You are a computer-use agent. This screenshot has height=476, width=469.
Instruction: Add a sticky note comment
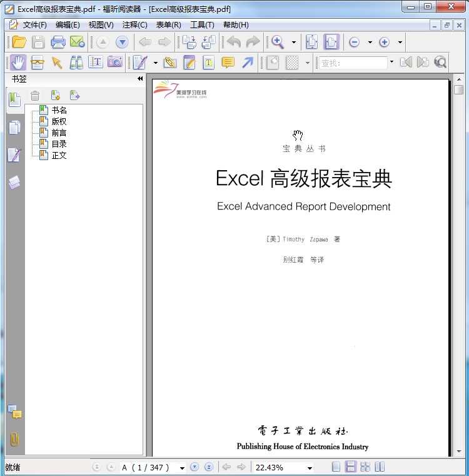pos(228,63)
